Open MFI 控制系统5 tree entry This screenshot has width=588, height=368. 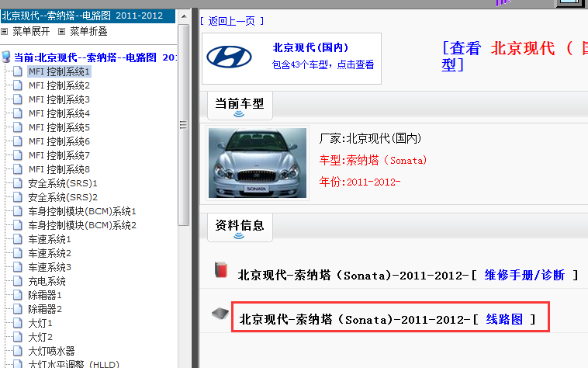pyautogui.click(x=59, y=127)
